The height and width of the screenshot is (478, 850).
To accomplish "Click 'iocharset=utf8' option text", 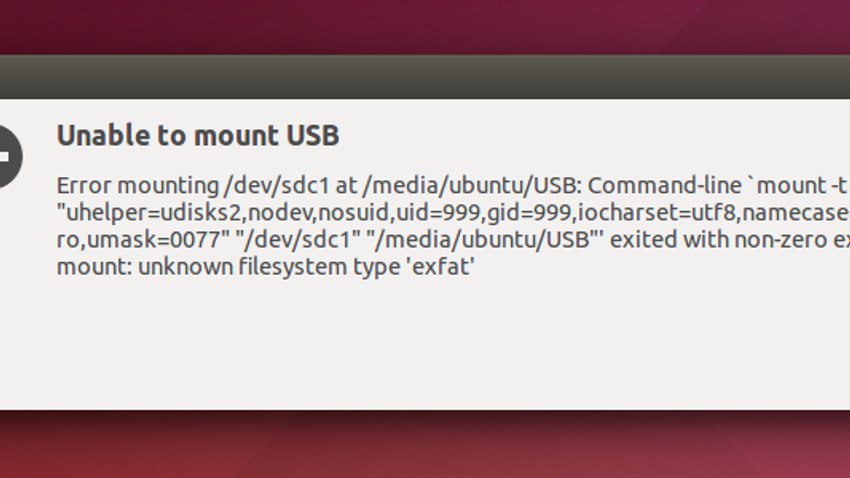I will coord(656,212).
